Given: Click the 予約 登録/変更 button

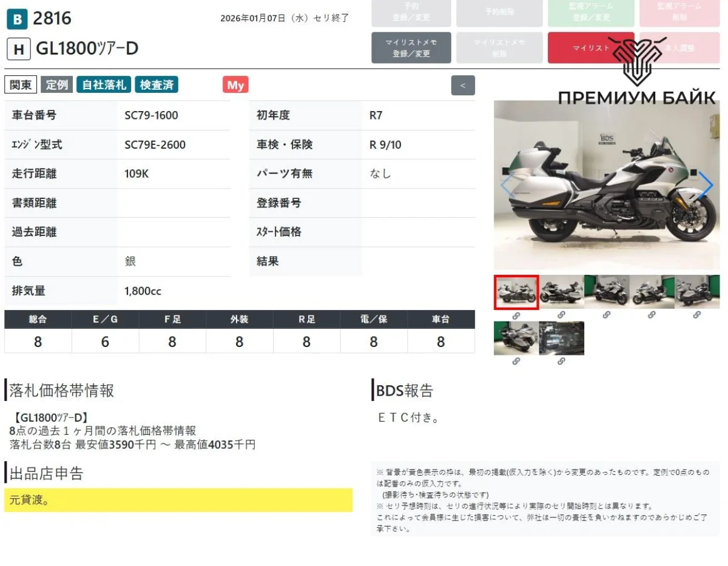Looking at the screenshot, I should (411, 12).
